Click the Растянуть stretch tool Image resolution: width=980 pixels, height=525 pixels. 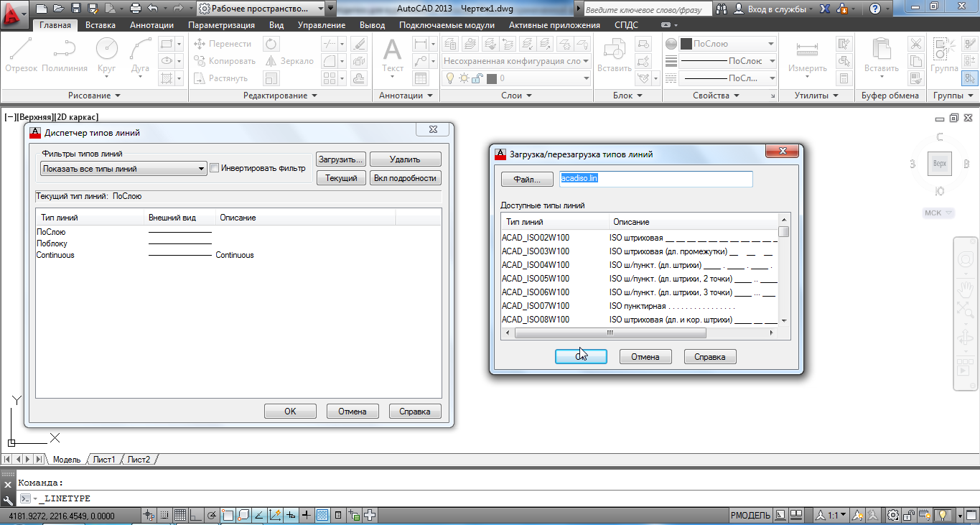click(221, 78)
